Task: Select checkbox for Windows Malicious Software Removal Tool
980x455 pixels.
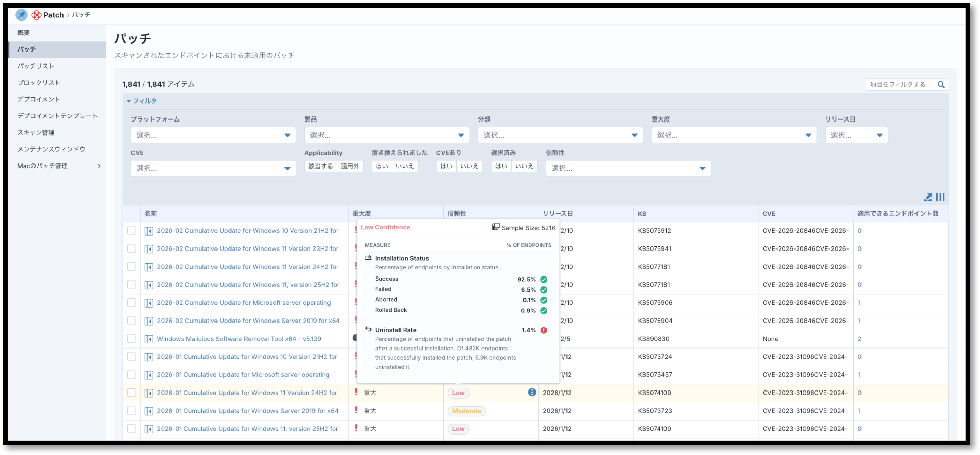Action: pos(131,339)
